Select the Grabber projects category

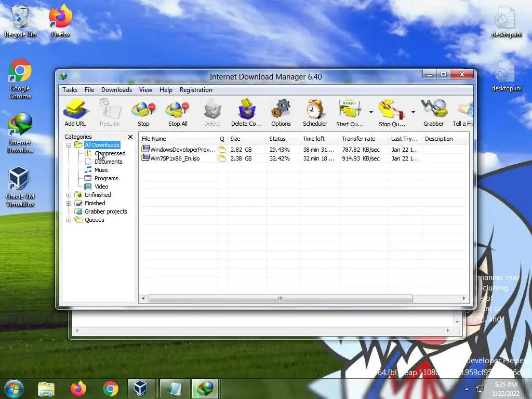click(x=106, y=211)
